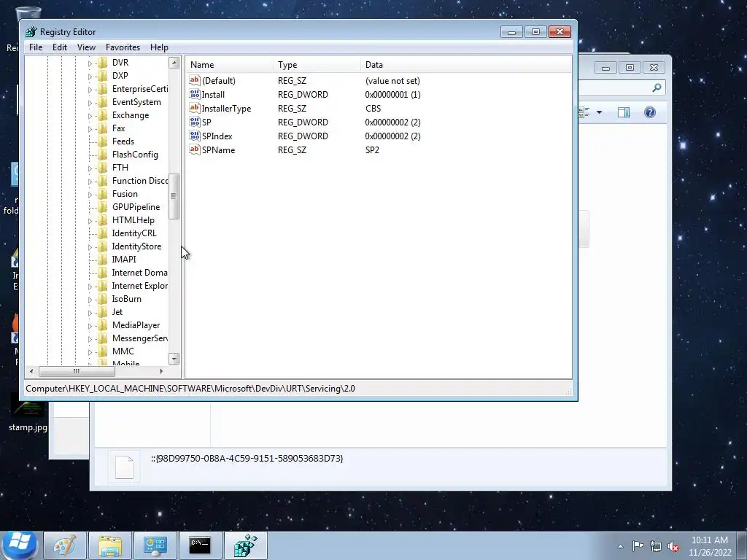
Task: Click the SP2 data value
Action: (372, 150)
